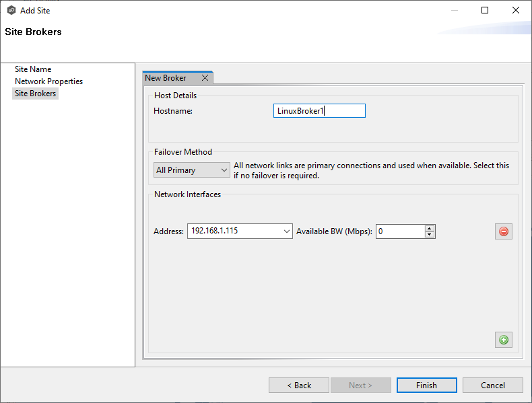Click the Add Site app icon

pyautogui.click(x=11, y=10)
